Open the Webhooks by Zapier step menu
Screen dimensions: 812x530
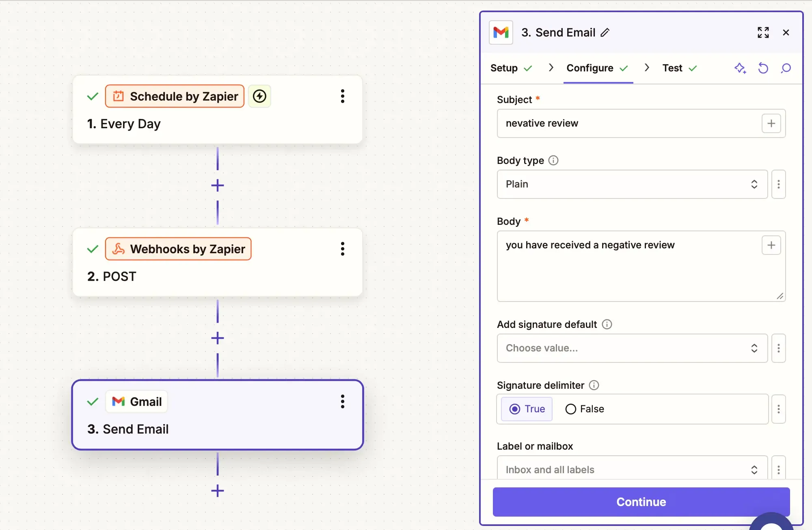coord(342,249)
